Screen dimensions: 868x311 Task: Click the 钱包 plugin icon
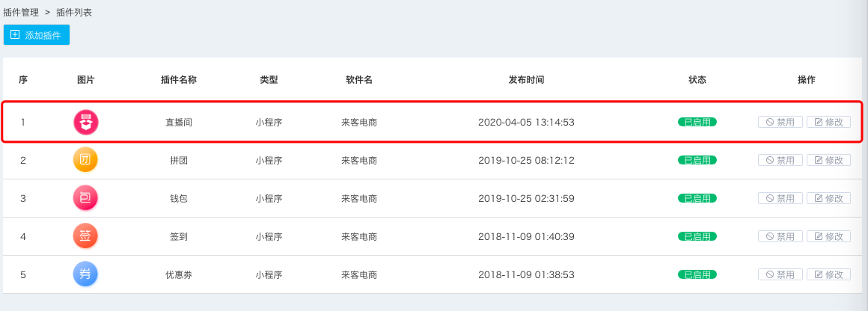(86, 198)
